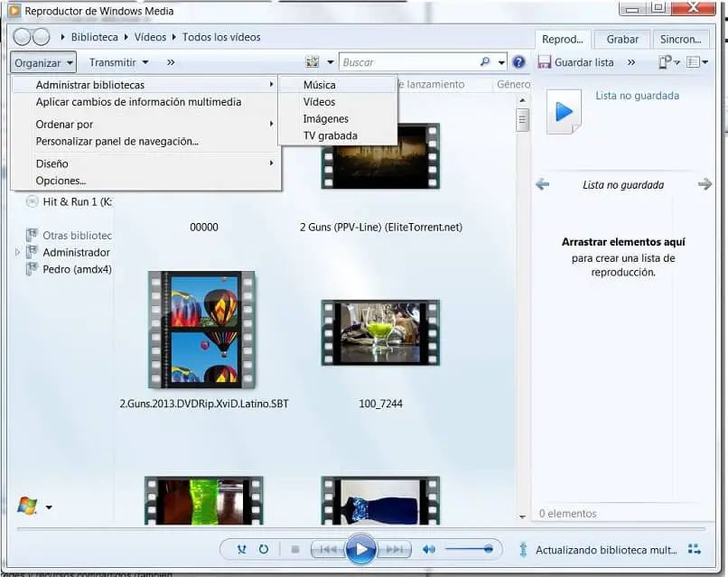
Task: Mute the volume speaker icon
Action: click(429, 549)
